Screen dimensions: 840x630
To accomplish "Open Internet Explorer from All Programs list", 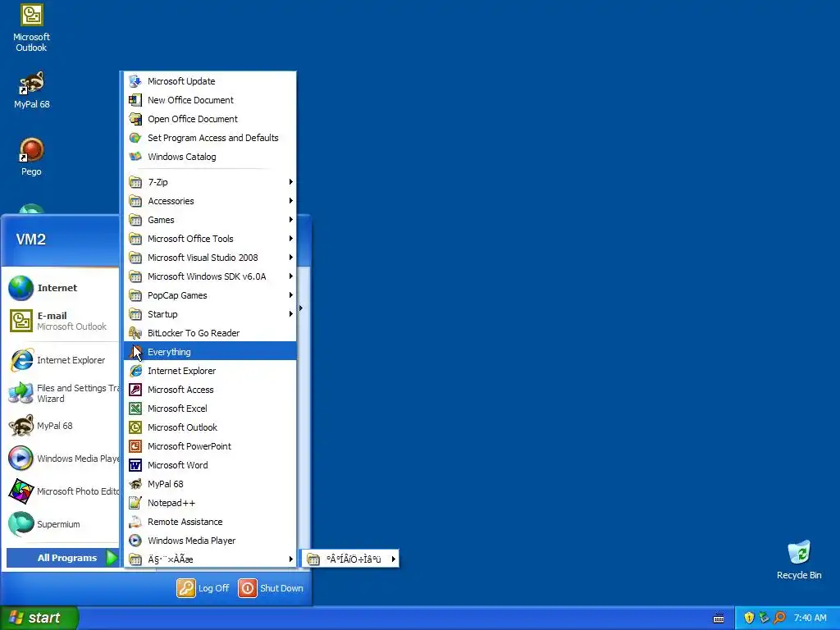I will coord(210,371).
